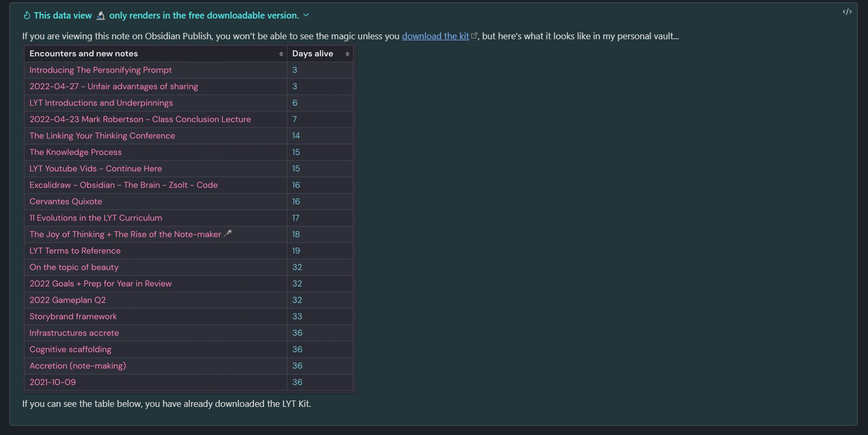Open the 2021-10-09 note

click(x=52, y=382)
